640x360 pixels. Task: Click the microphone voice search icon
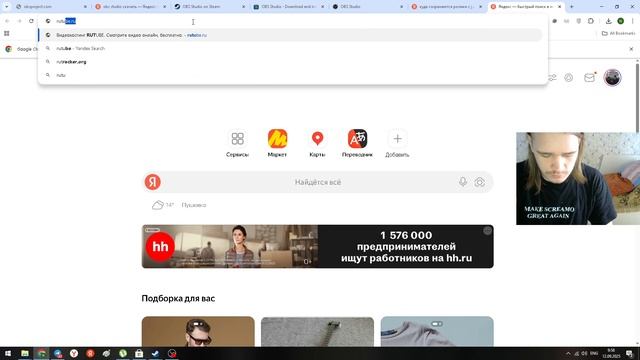click(463, 182)
